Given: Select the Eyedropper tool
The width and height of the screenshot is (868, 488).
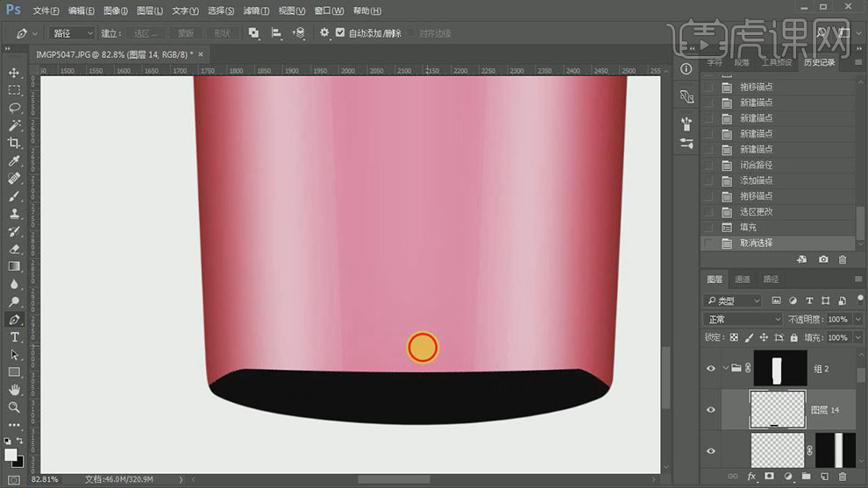Looking at the screenshot, I should [14, 161].
